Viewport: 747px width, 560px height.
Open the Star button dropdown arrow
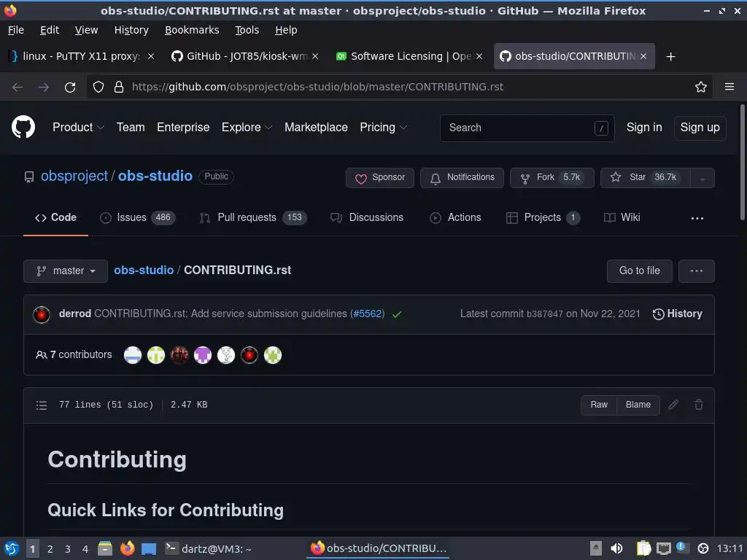[703, 178]
